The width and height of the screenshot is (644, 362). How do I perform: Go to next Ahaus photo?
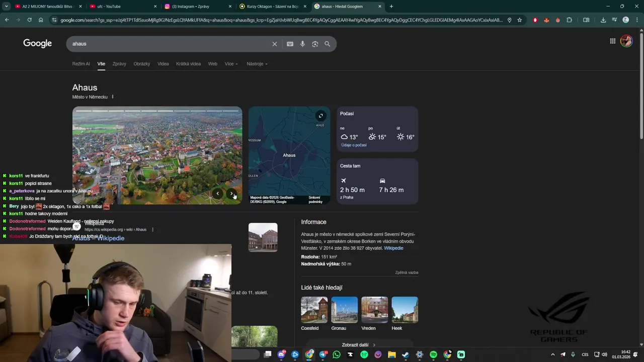tap(231, 193)
